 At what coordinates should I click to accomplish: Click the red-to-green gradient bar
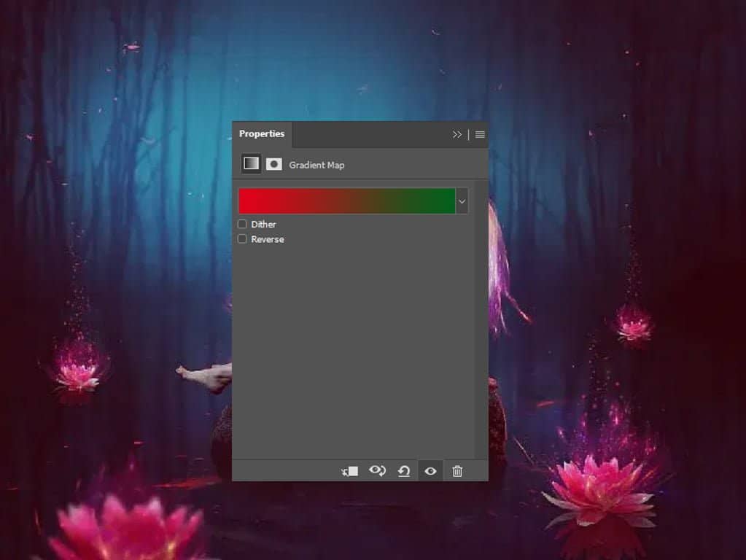(x=346, y=201)
